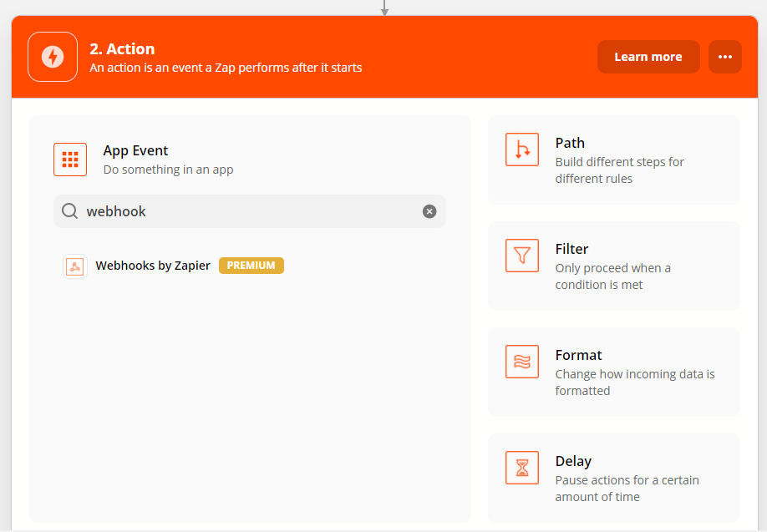Click 'Change how incoming data is formatted'
The height and width of the screenshot is (532, 767).
point(635,383)
